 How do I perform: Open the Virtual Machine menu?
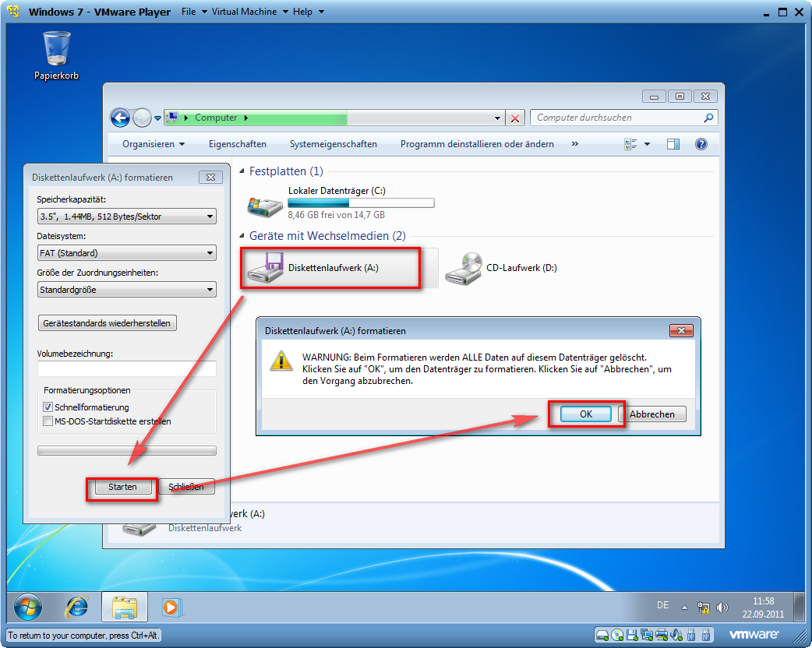coord(249,12)
